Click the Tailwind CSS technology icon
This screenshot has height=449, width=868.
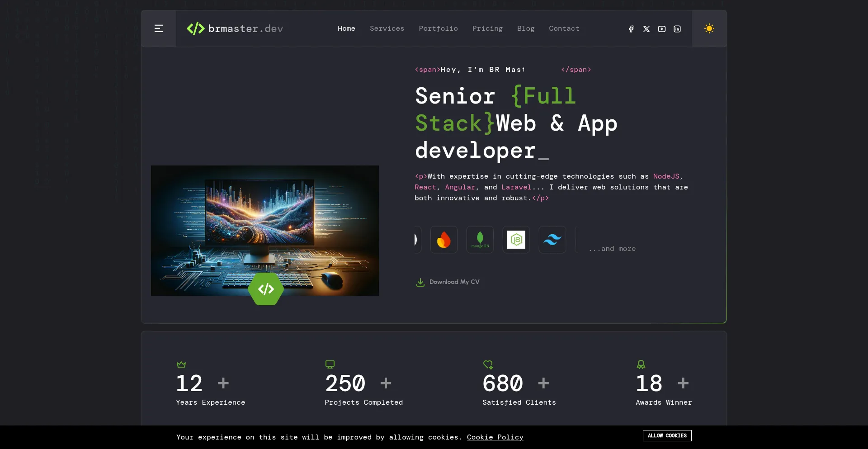coord(552,240)
